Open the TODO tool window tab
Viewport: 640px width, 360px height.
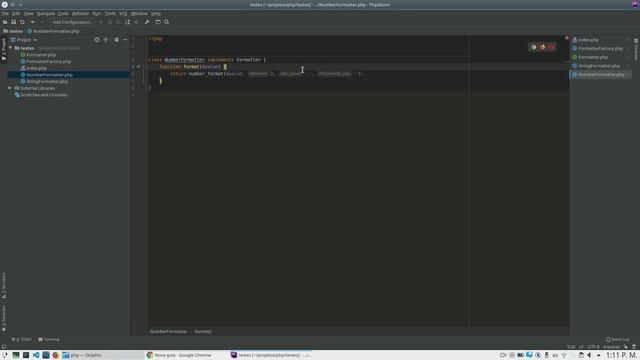(21, 339)
